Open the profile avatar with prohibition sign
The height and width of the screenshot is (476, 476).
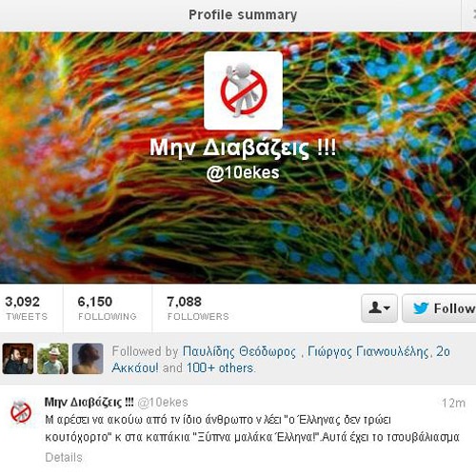pyautogui.click(x=243, y=90)
